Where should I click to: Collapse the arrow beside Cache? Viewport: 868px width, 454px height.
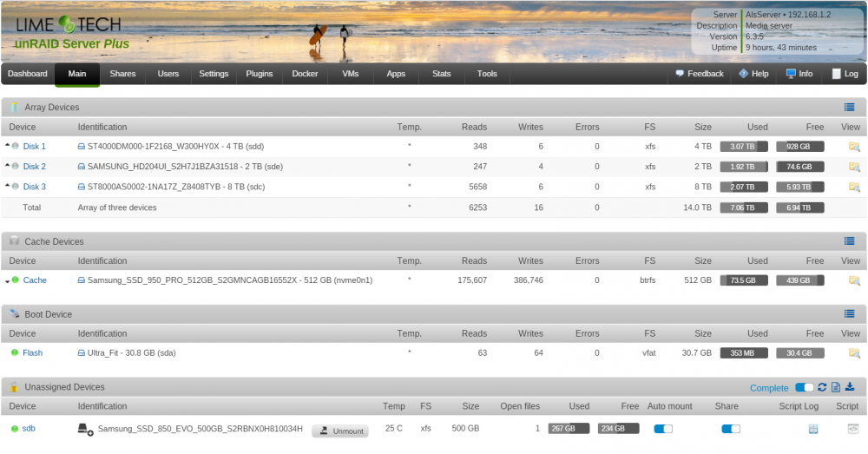coord(7,282)
